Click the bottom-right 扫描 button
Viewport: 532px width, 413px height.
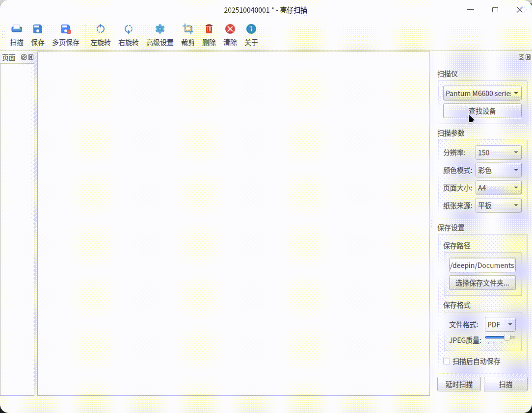click(x=505, y=384)
